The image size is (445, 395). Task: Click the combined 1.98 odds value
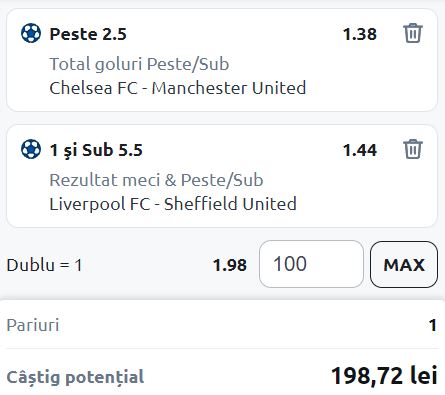pos(230,265)
